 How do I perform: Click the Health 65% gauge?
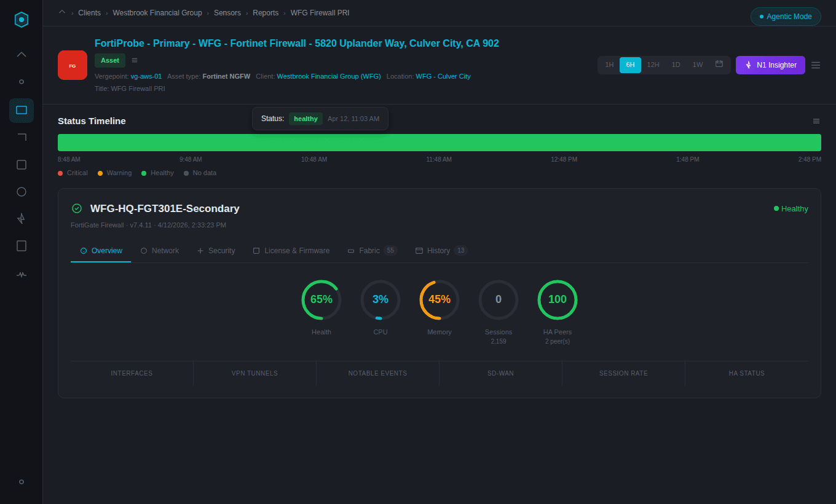pyautogui.click(x=321, y=300)
